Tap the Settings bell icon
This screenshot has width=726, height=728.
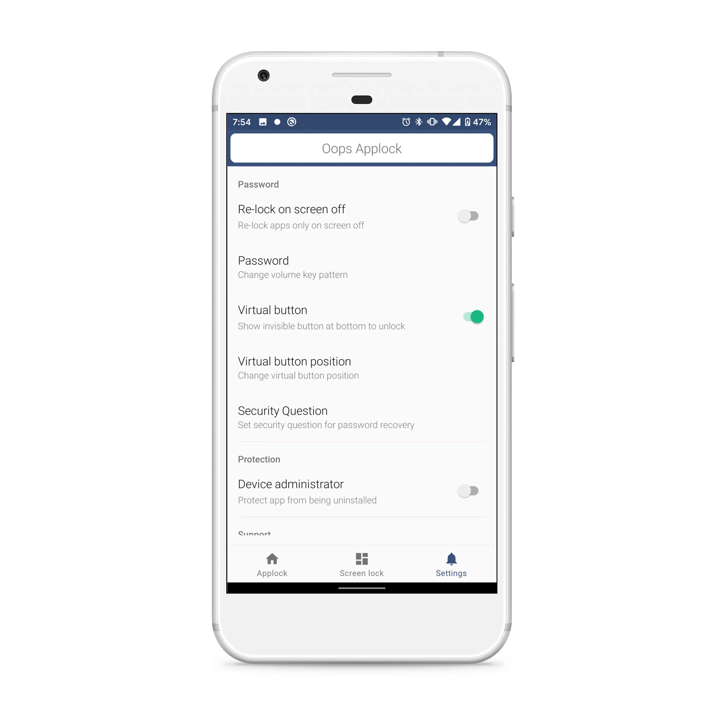pos(451,559)
